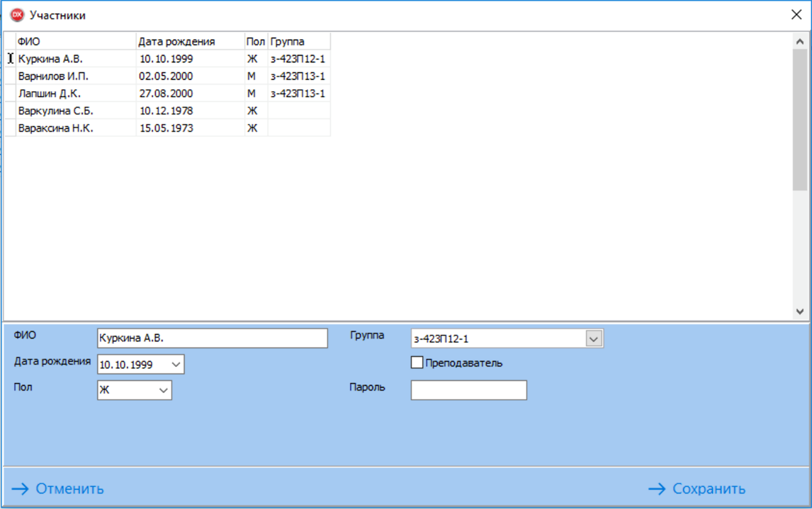Click the birth date cell 10.10.1999
Viewport: 812px width, 509px height.
(x=190, y=59)
